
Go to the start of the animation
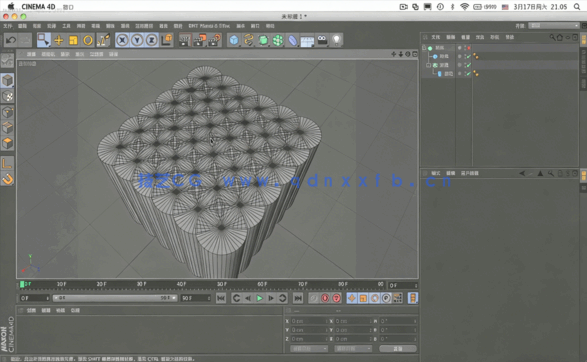tap(221, 298)
